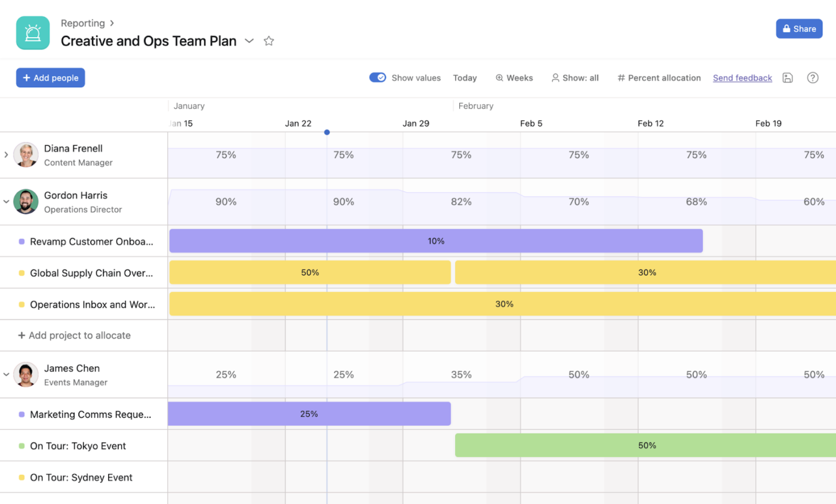
Task: Open the plan title dropdown arrow
Action: click(250, 41)
